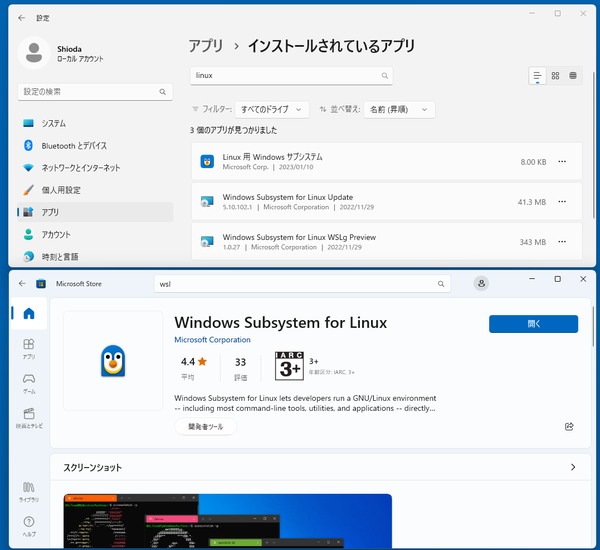The width and height of the screenshot is (600, 550).
Task: Select the Windows Subsystem for Linux Update entry text
Action: pos(288,197)
